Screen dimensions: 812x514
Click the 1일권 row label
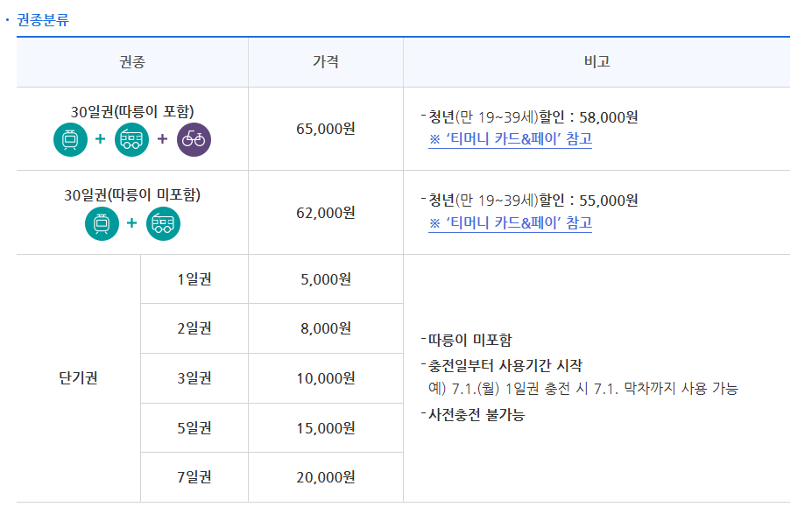click(x=194, y=278)
